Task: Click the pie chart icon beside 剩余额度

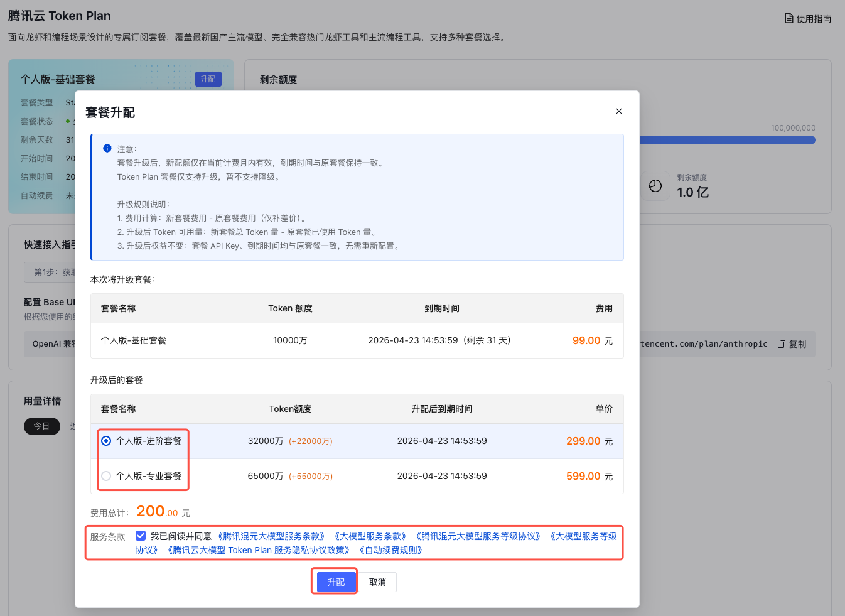Action: click(x=655, y=186)
